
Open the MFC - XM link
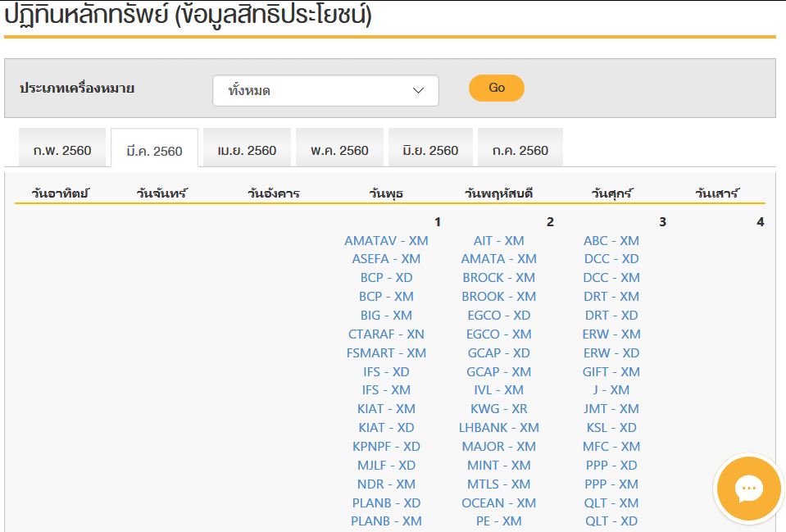click(611, 446)
